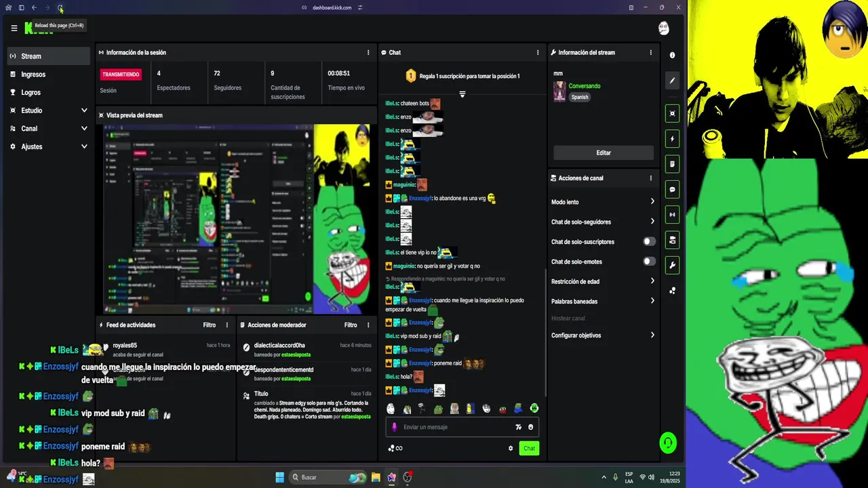This screenshot has width=868, height=488.
Task: Open the emoji picker in chat input
Action: pos(530,427)
